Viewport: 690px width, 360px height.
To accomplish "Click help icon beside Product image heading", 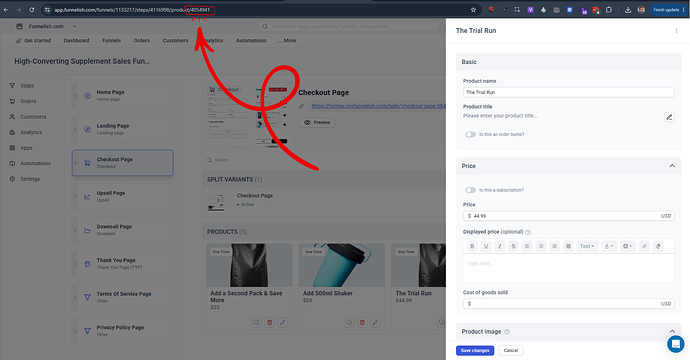I will click(507, 332).
